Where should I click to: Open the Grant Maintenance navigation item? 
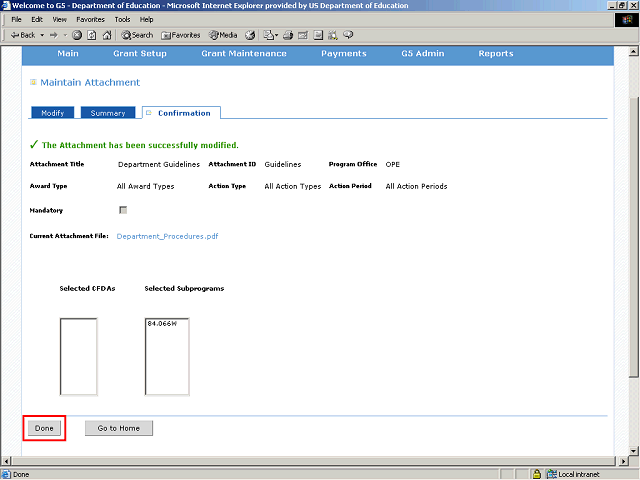[244, 53]
